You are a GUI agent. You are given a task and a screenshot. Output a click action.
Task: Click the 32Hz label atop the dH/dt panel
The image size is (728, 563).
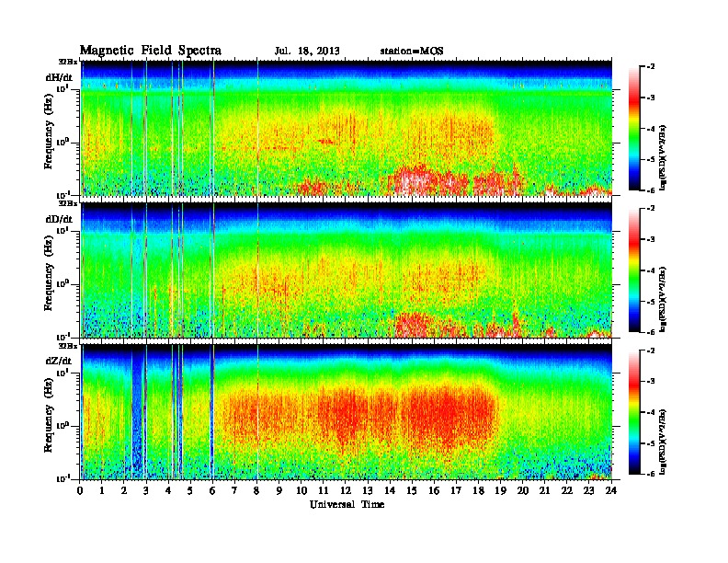coord(68,61)
